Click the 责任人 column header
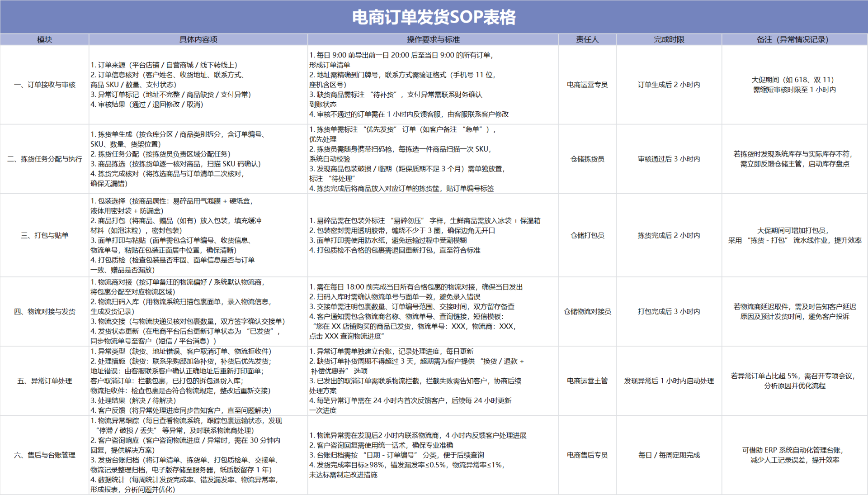 (587, 39)
